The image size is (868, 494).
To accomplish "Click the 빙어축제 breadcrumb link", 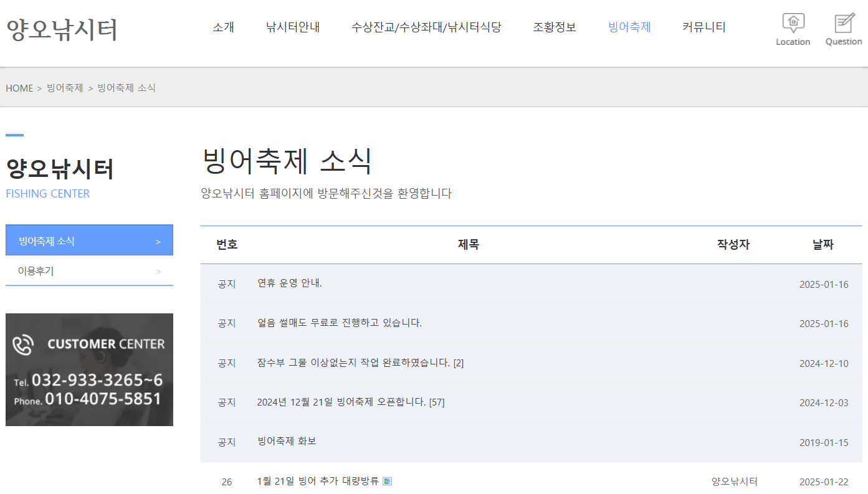I will (64, 88).
